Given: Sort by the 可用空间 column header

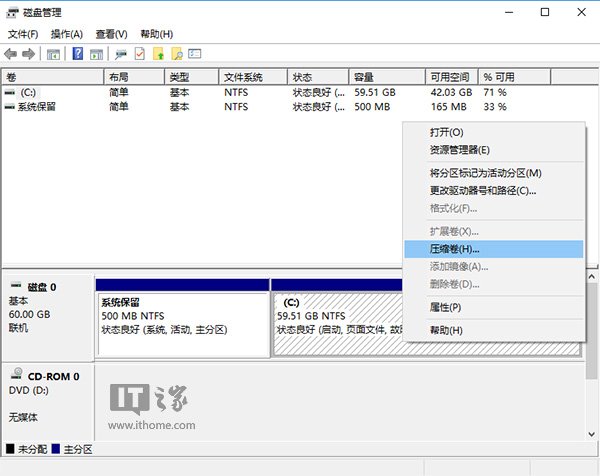Looking at the screenshot, I should tap(452, 77).
